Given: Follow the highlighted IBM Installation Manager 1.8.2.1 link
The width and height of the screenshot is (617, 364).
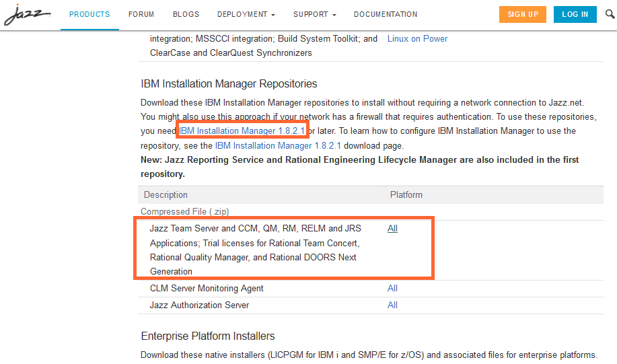Looking at the screenshot, I should coord(242,131).
